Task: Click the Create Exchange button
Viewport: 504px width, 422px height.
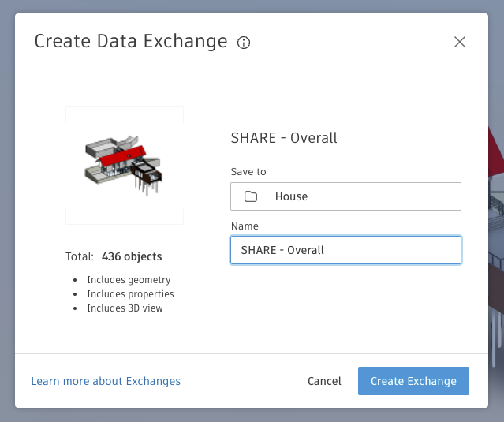Action: pos(413,381)
